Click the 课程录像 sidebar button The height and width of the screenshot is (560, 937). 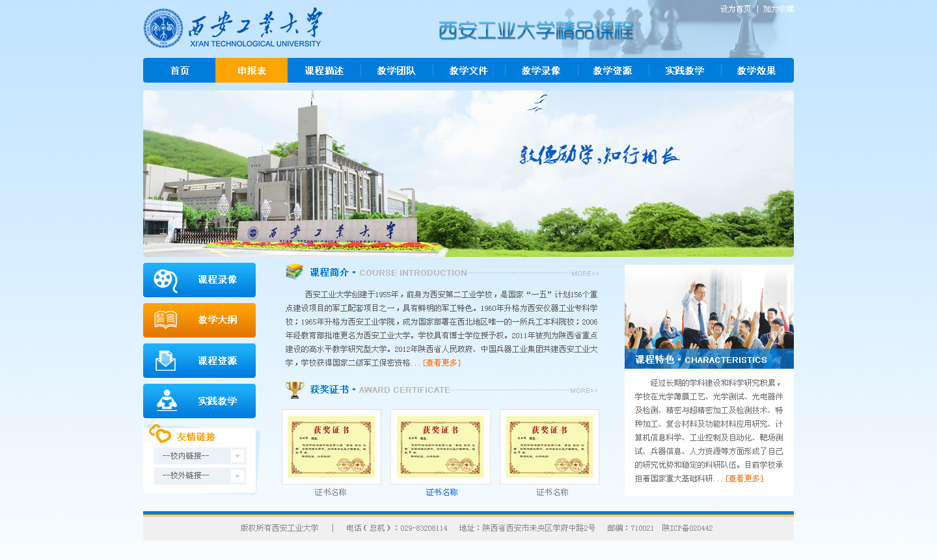199,280
